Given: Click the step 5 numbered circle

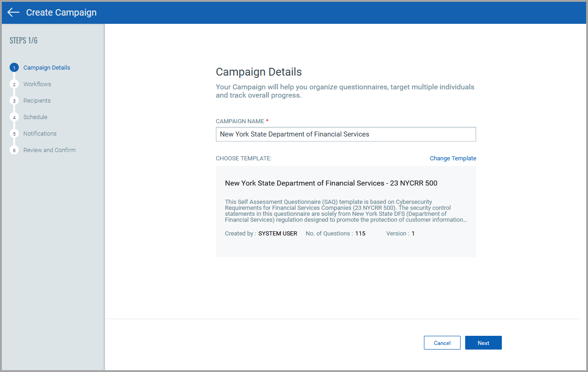Looking at the screenshot, I should pyautogui.click(x=14, y=133).
